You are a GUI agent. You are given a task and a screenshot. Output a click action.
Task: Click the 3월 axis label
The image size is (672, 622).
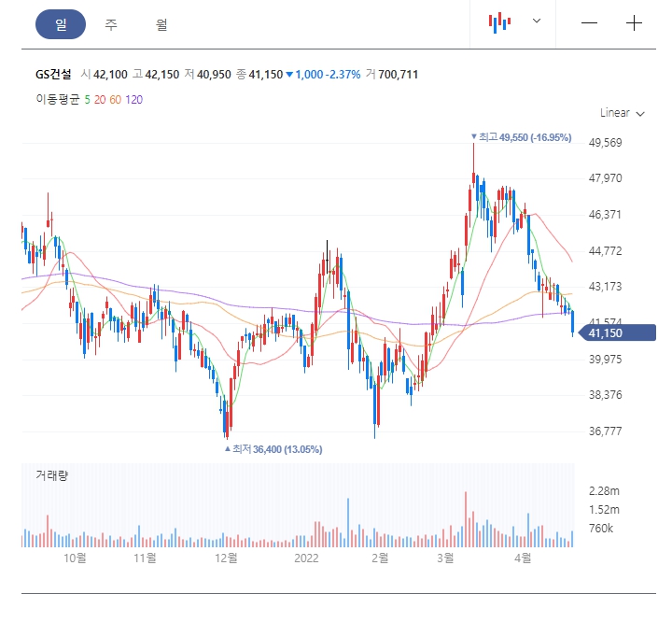[445, 558]
